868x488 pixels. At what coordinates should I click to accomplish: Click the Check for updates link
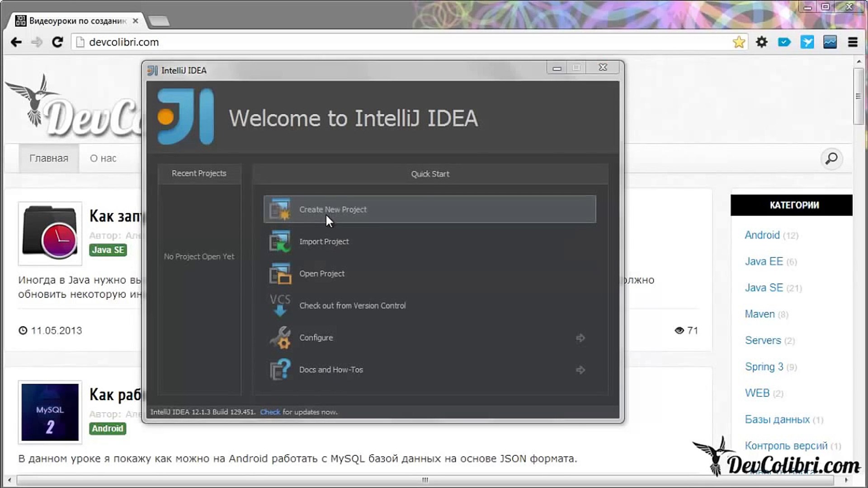[270, 412]
